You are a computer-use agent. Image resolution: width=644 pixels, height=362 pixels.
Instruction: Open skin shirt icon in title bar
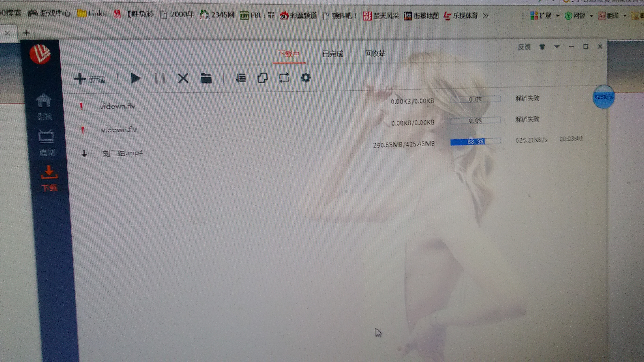542,47
